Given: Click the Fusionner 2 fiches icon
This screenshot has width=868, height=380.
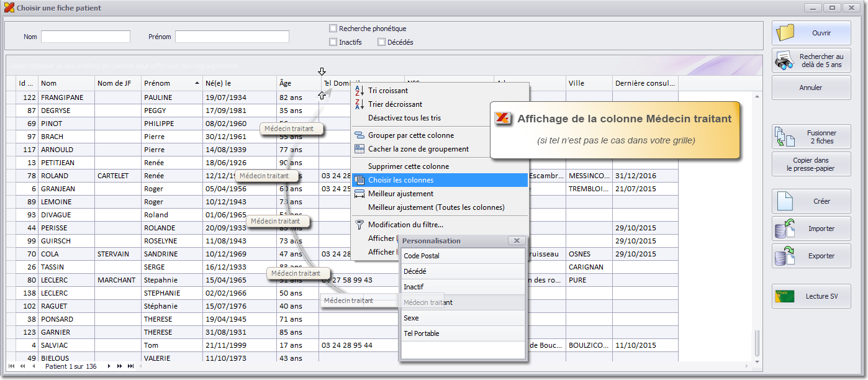Looking at the screenshot, I should pos(785,137).
